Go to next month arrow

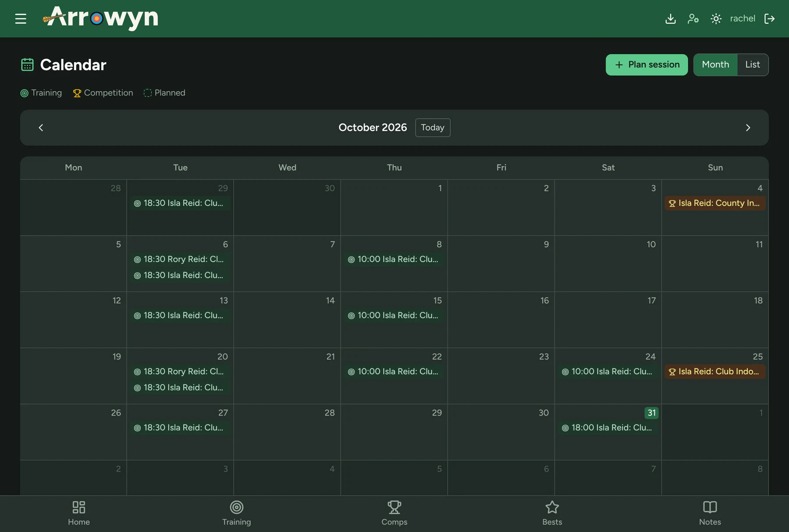(x=748, y=128)
